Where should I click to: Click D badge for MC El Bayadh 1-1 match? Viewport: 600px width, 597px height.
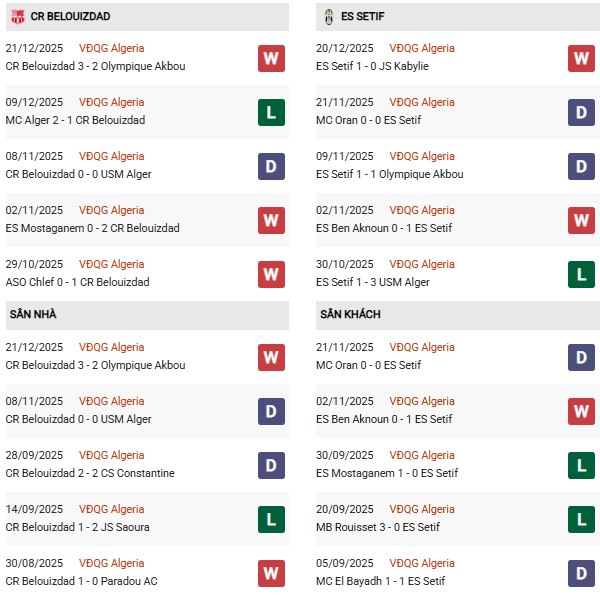tap(581, 573)
